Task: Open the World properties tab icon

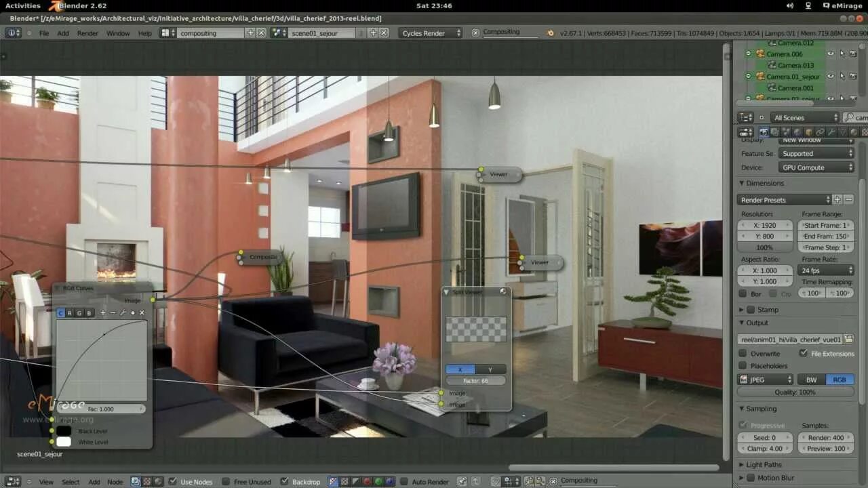Action: click(x=797, y=132)
